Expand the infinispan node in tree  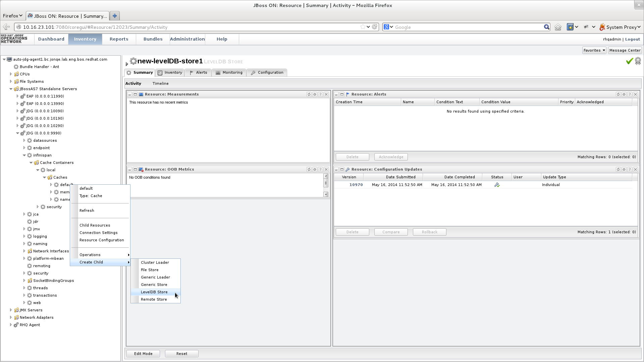24,155
